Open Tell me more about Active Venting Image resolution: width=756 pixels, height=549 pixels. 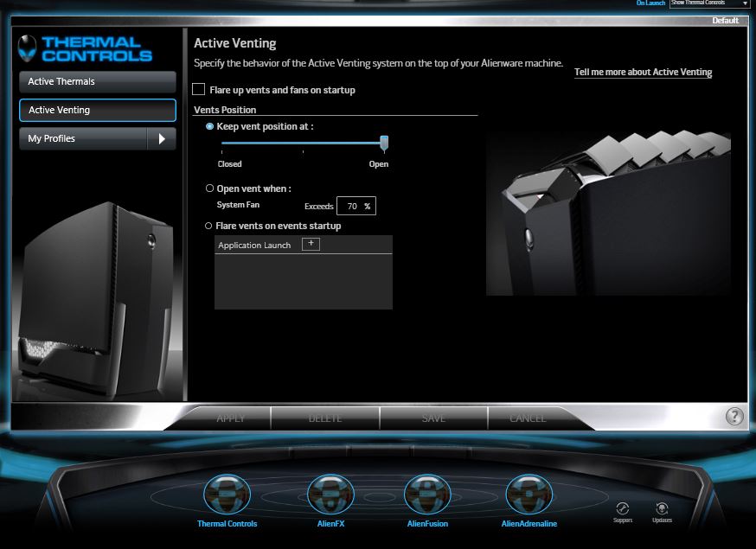[x=644, y=73]
